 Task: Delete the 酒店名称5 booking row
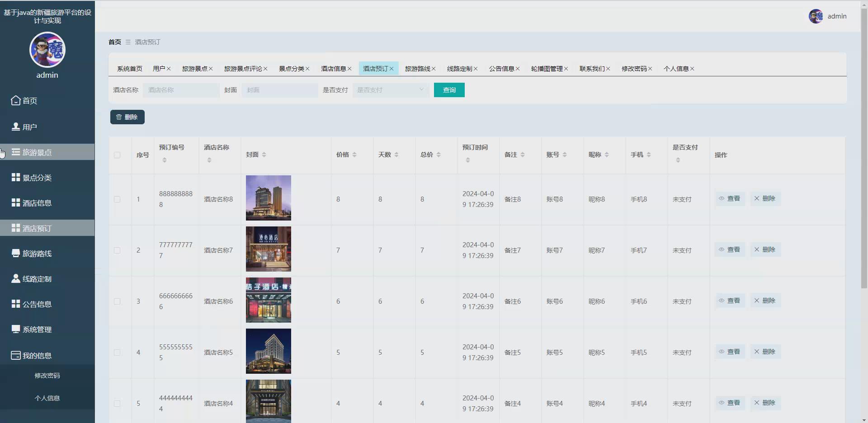[x=765, y=352]
